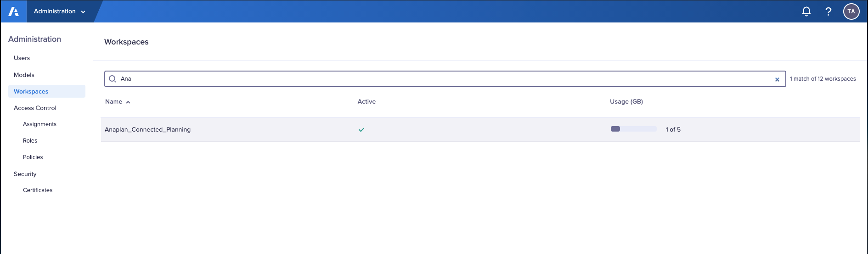Open Access Control section
The width and height of the screenshot is (868, 254).
click(35, 108)
